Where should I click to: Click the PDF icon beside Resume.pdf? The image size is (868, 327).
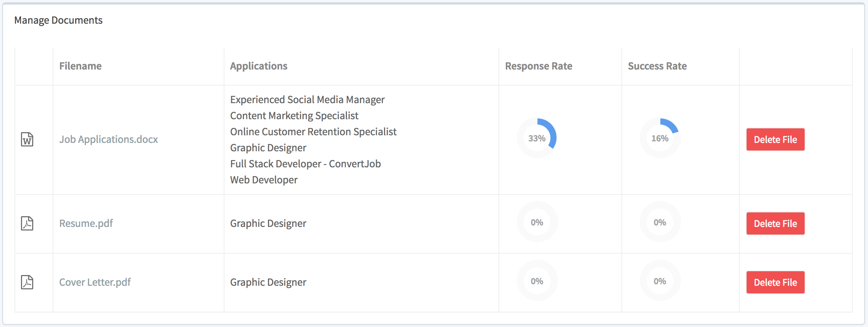pos(27,223)
